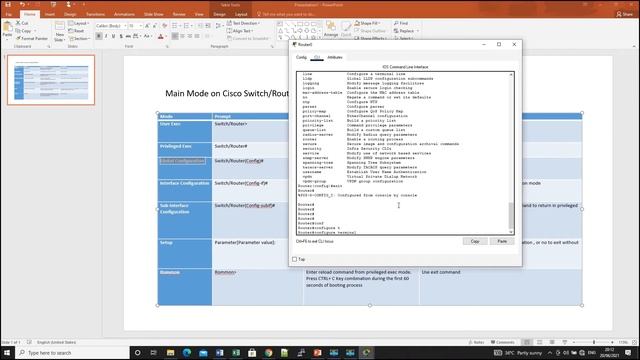Clear all text formatting

pyautogui.click(x=164, y=26)
